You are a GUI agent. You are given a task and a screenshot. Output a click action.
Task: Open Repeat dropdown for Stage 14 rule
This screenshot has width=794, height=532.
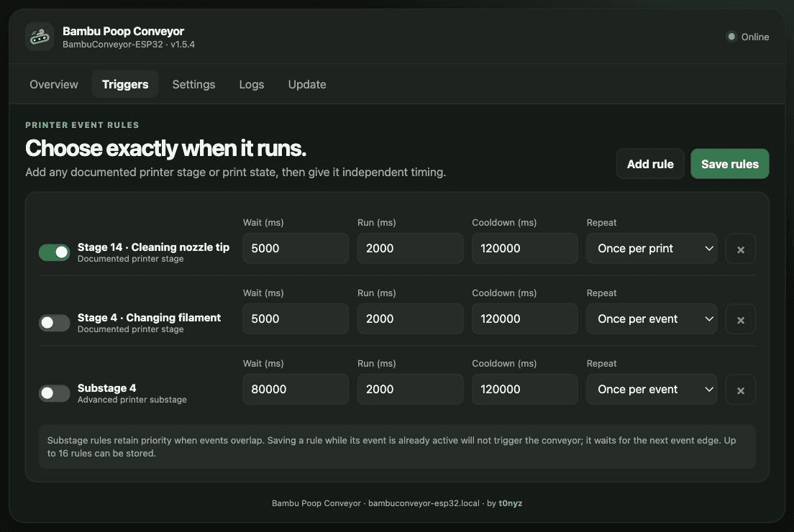652,249
